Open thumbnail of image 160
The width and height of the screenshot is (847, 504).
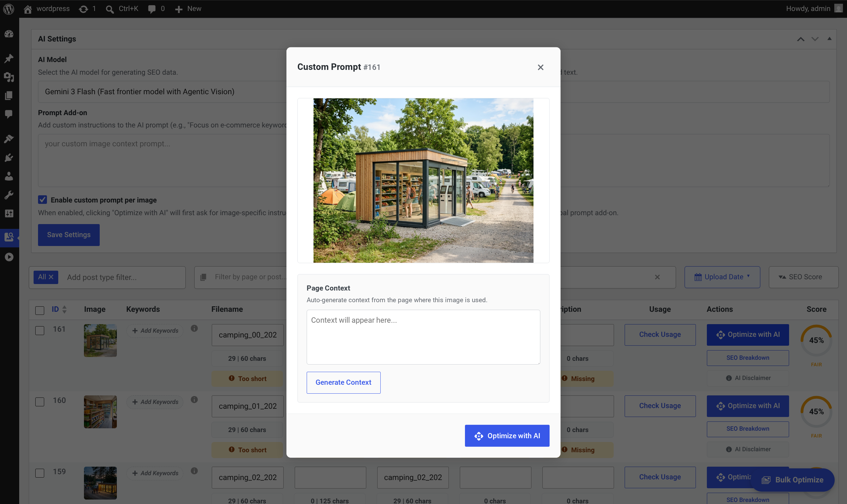tap(100, 412)
